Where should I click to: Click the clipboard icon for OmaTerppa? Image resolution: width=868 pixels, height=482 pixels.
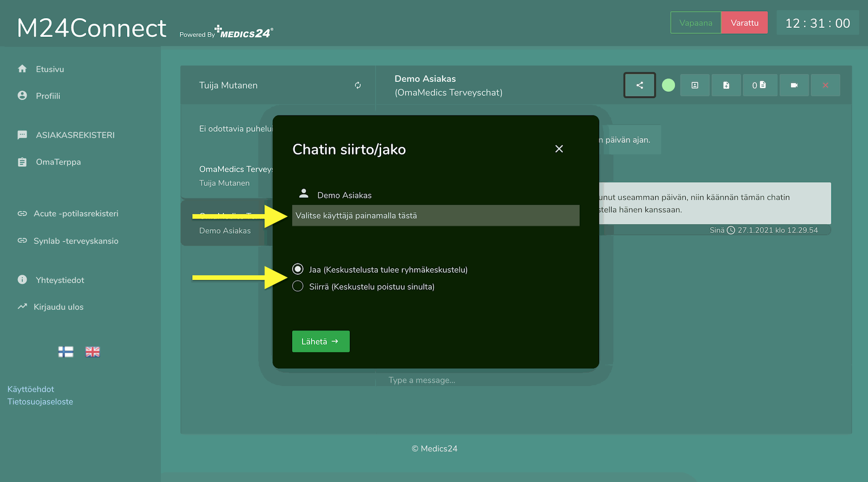[22, 162]
